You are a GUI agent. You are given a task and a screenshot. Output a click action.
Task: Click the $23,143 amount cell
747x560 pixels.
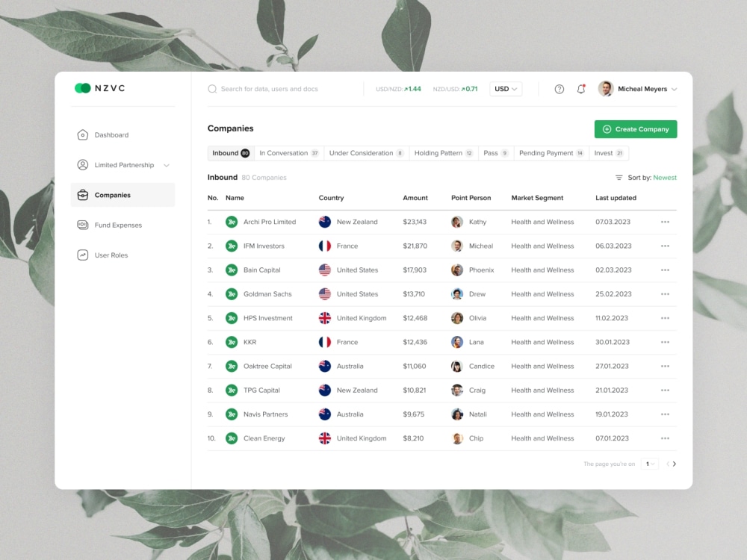pos(415,222)
